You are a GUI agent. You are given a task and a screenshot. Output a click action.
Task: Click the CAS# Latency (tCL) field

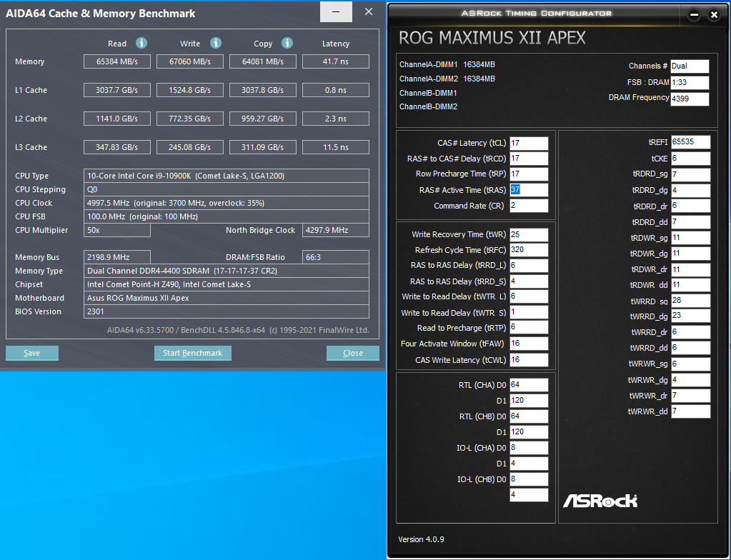529,144
